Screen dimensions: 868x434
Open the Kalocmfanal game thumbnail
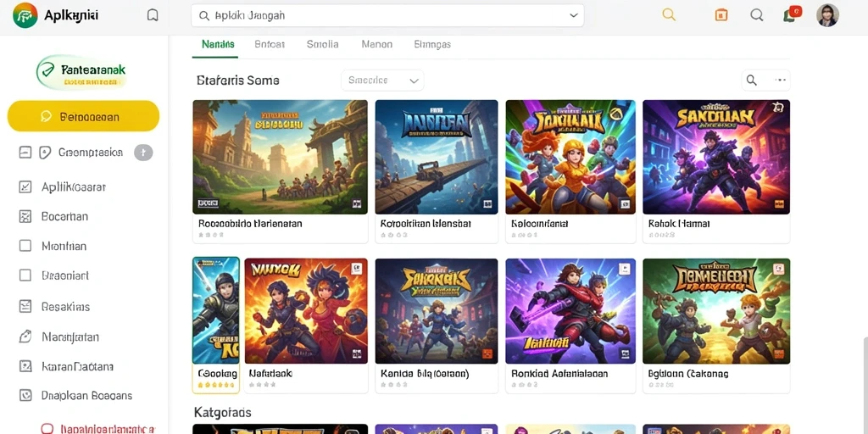click(570, 157)
